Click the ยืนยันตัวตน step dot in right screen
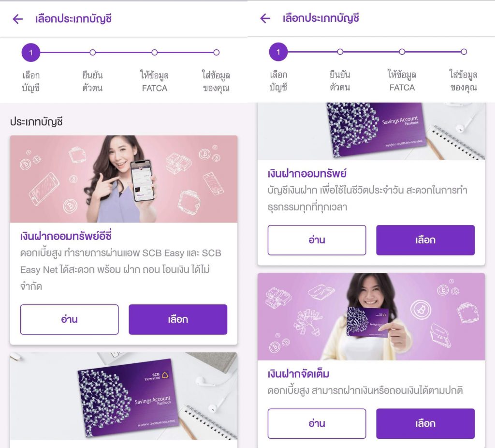 (340, 52)
